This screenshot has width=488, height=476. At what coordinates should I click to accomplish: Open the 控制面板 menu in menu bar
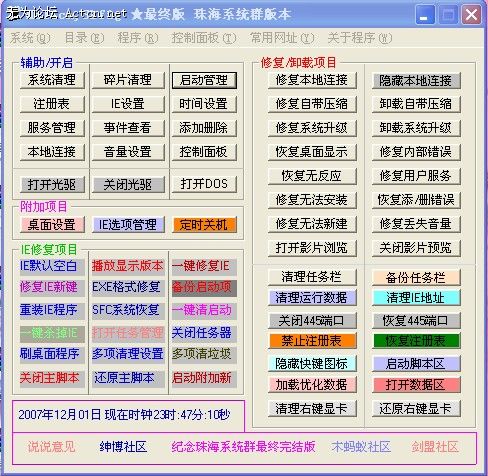(x=204, y=38)
